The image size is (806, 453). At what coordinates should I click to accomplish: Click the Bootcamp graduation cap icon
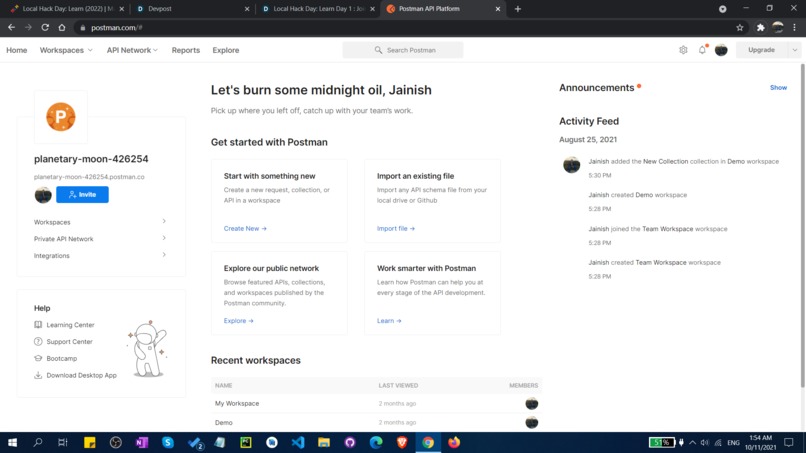pos(38,358)
